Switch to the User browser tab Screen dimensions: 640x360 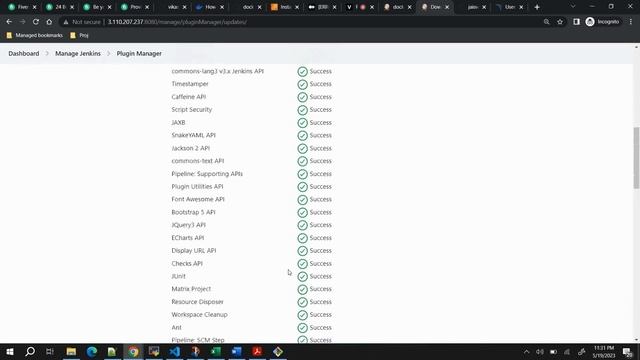pos(510,7)
